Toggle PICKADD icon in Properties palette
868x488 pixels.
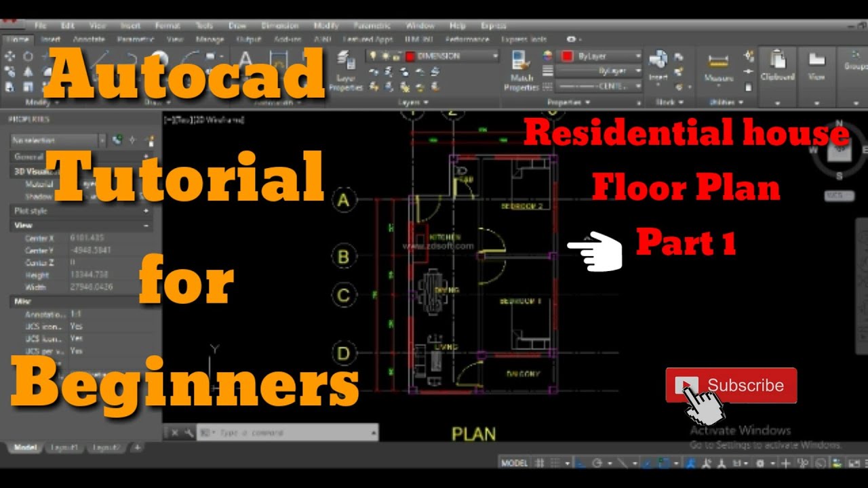[118, 140]
